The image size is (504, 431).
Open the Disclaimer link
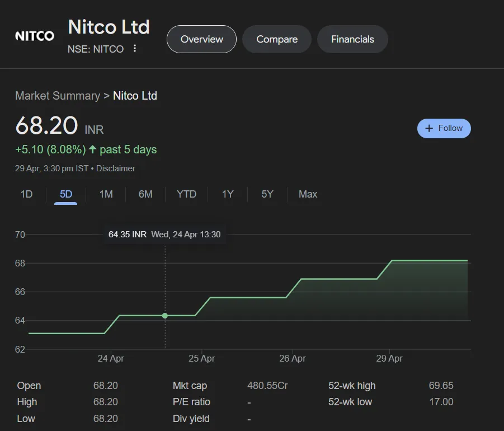(116, 168)
